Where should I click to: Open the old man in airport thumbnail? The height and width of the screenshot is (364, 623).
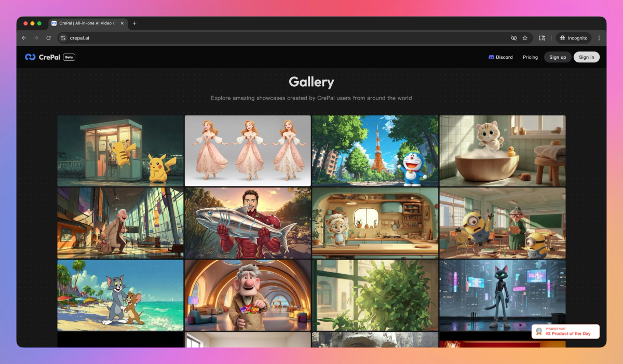[120, 223]
